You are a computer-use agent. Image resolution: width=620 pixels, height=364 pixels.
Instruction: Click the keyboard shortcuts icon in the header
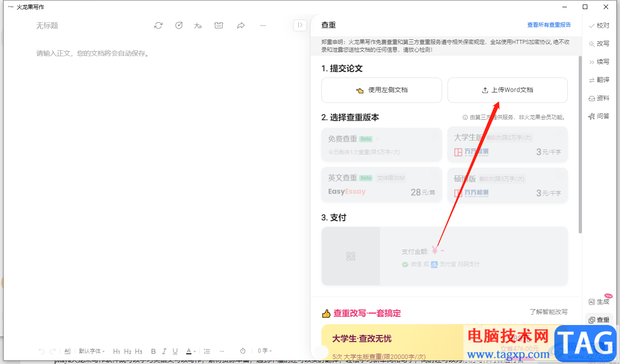click(219, 25)
